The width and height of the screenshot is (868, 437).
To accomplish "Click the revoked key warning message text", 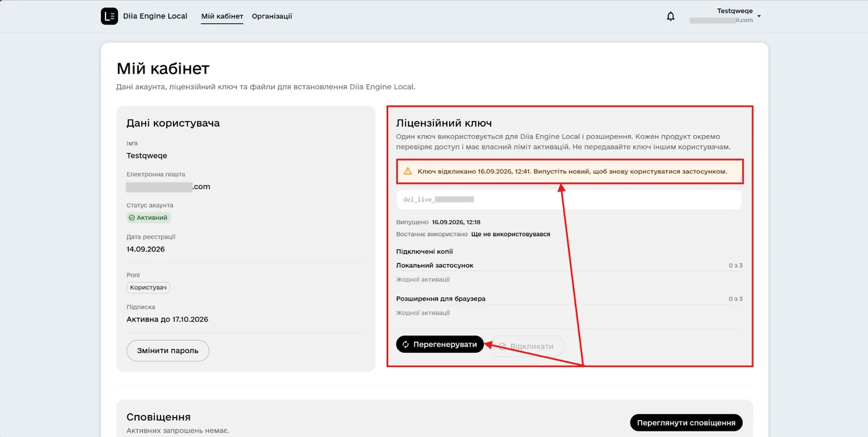I will tap(572, 171).
